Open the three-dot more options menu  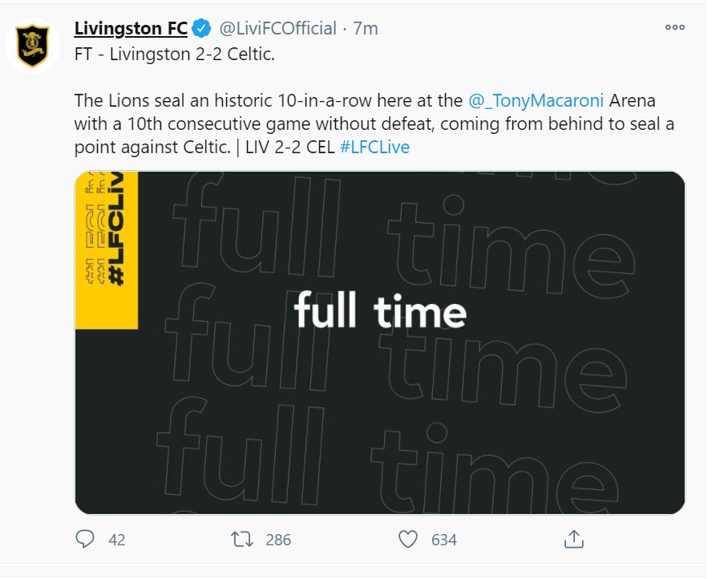[674, 27]
